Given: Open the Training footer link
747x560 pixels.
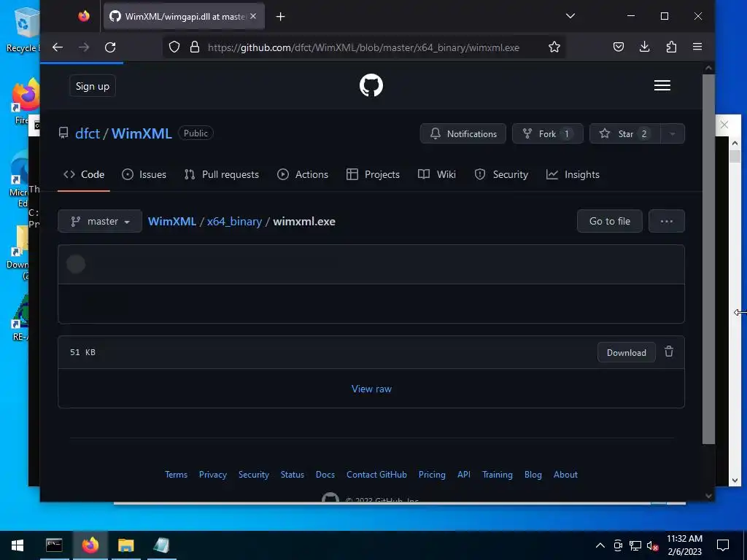Looking at the screenshot, I should pyautogui.click(x=498, y=475).
